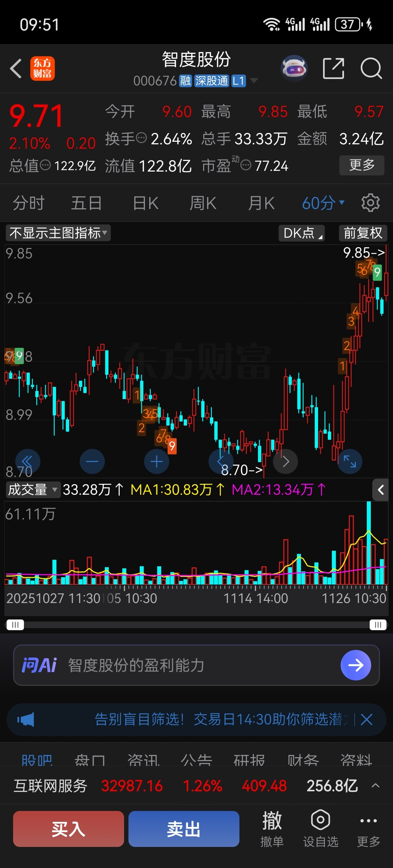Open the robot AI assistant avatar
The width and height of the screenshot is (393, 868).
[294, 68]
